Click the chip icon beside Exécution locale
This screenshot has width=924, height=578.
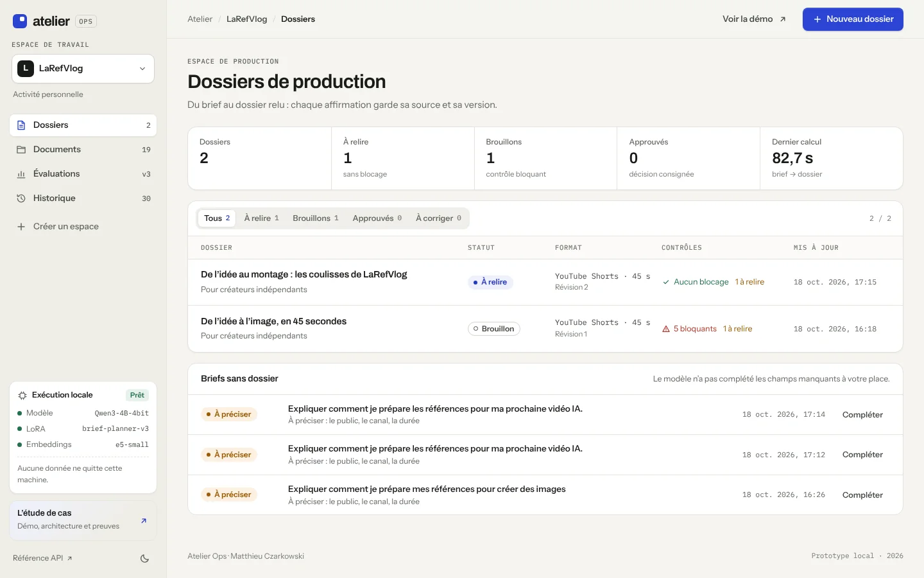(22, 396)
